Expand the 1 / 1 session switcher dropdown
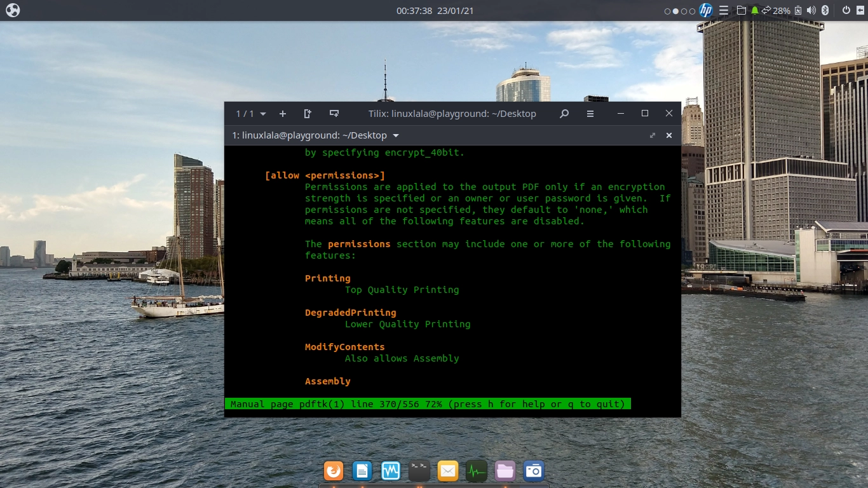 coord(251,114)
